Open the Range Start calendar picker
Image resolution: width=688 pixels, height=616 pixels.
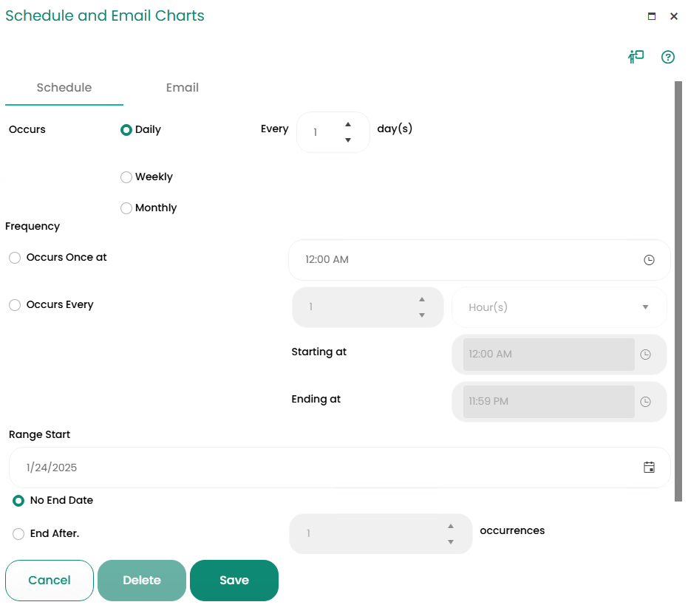tap(649, 467)
